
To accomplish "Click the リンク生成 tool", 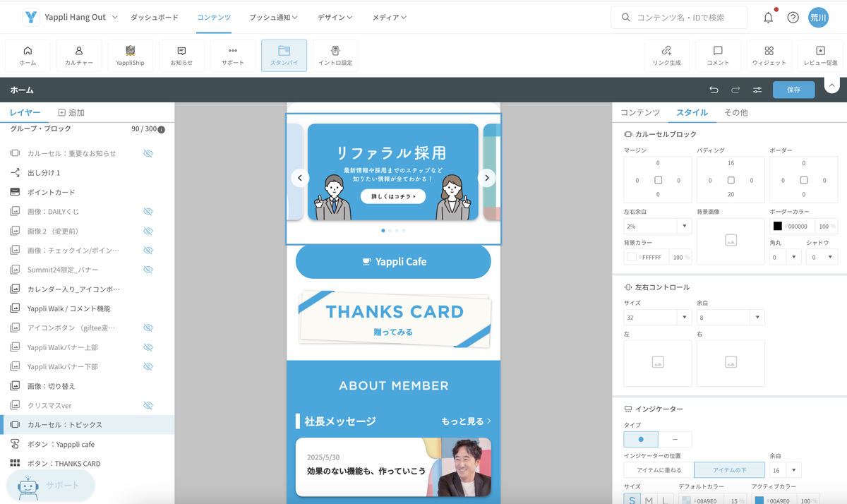I will pyautogui.click(x=666, y=55).
